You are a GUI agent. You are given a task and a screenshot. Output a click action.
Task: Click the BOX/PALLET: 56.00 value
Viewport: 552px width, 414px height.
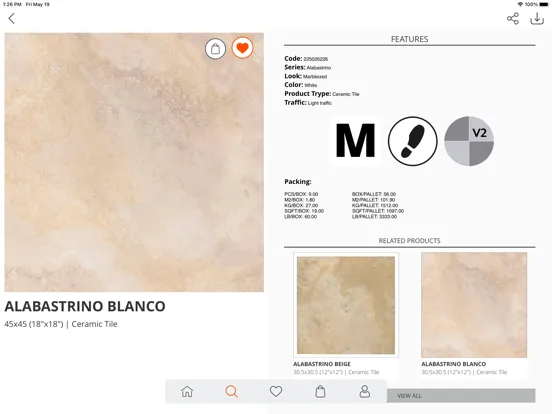tap(374, 194)
